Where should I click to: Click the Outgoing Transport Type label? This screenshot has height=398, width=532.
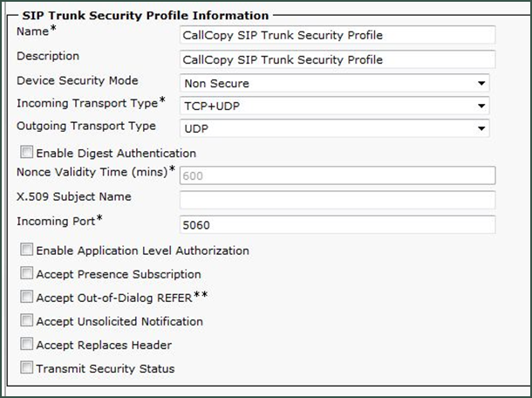[x=86, y=127]
